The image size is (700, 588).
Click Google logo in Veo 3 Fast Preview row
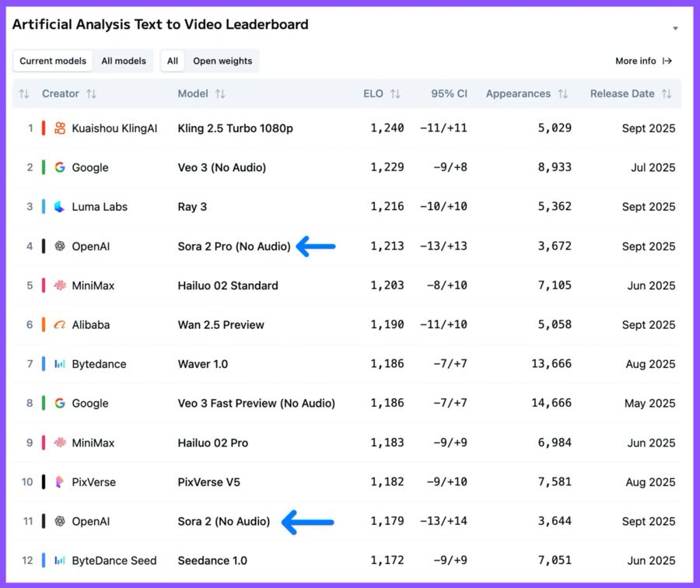click(x=60, y=403)
